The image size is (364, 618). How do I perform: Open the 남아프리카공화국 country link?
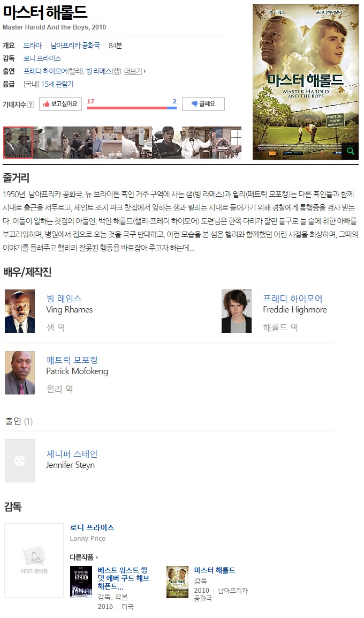(x=75, y=46)
